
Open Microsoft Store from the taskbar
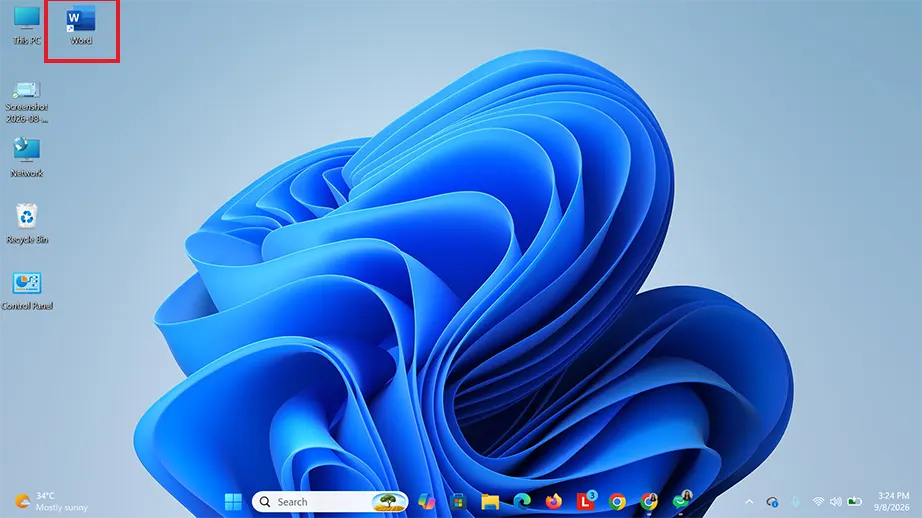pos(458,502)
